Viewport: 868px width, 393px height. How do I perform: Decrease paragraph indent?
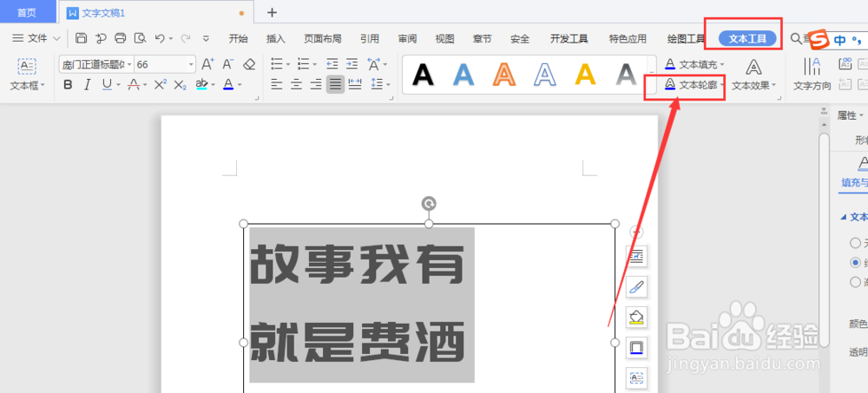coord(332,64)
